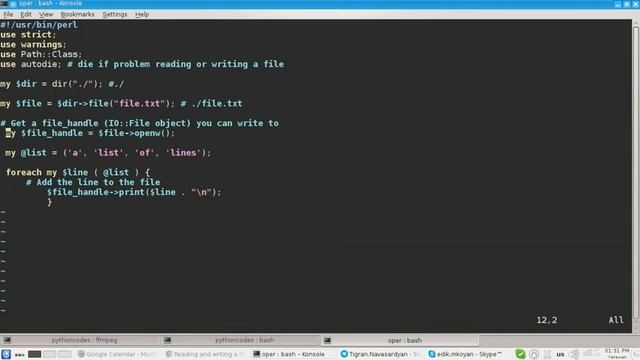Click '$file_handle->print($line . "\n");'

134,192
